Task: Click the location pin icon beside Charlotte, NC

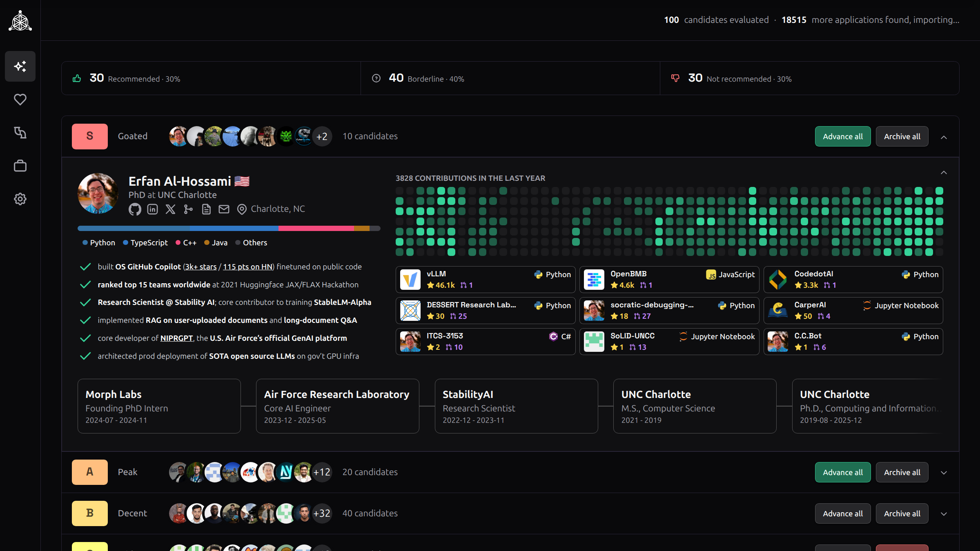Action: coord(242,209)
